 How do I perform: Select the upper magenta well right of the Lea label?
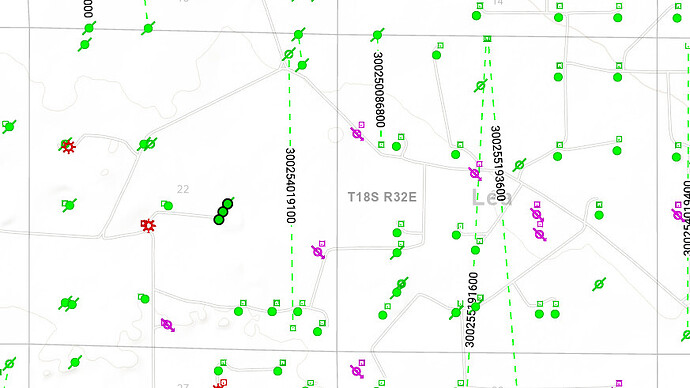[x=536, y=214]
